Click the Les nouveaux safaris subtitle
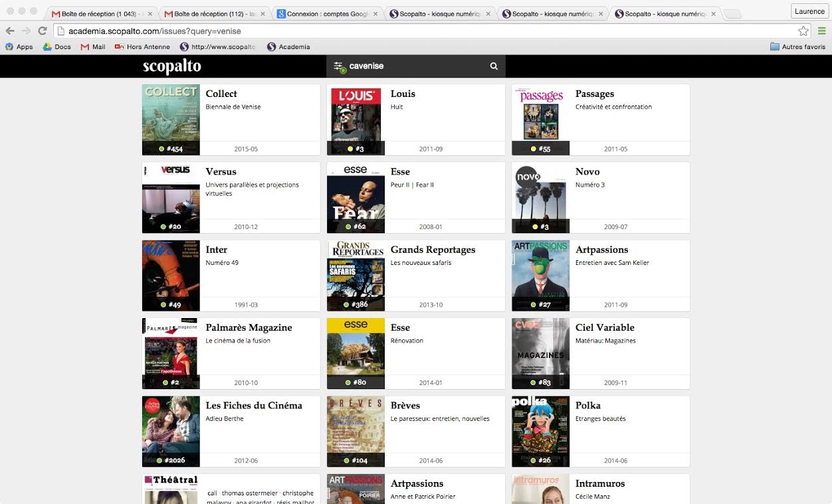This screenshot has width=832, height=504. click(421, 263)
